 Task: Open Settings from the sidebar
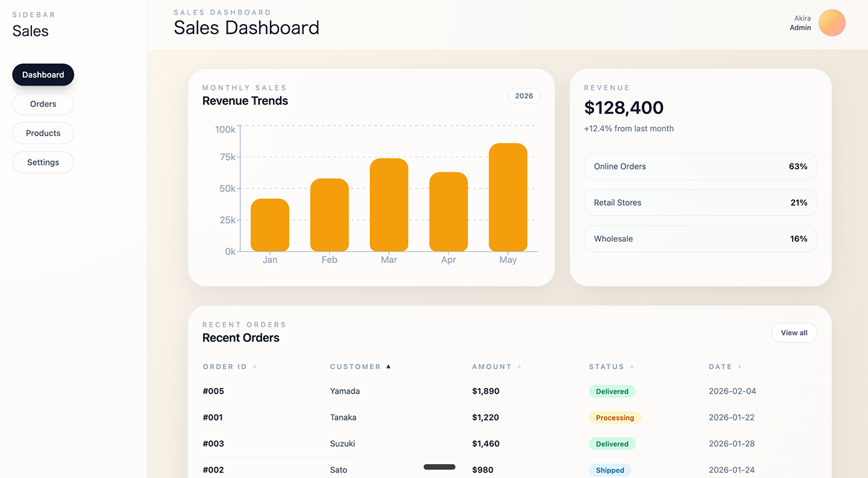click(43, 162)
